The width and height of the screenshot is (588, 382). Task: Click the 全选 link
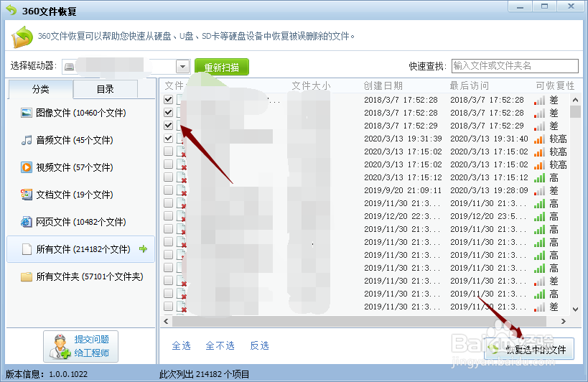[181, 345]
